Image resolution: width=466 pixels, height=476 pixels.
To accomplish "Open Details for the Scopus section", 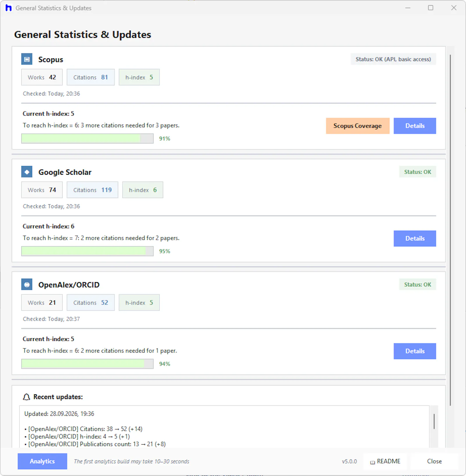I will pyautogui.click(x=415, y=126).
